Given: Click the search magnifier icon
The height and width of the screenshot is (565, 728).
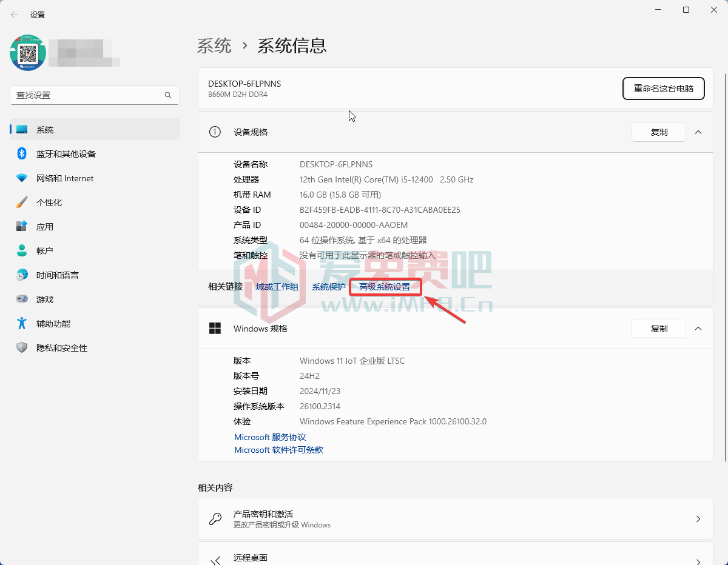Looking at the screenshot, I should 168,95.
